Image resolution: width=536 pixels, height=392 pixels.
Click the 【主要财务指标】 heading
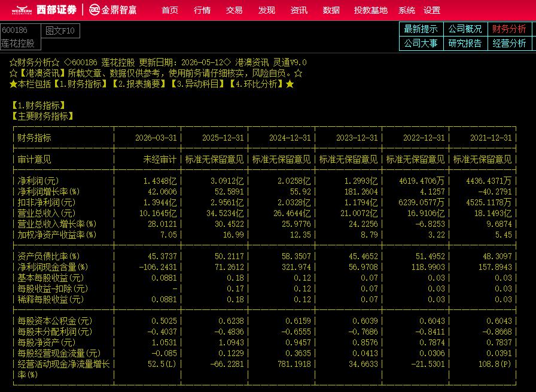pos(42,116)
